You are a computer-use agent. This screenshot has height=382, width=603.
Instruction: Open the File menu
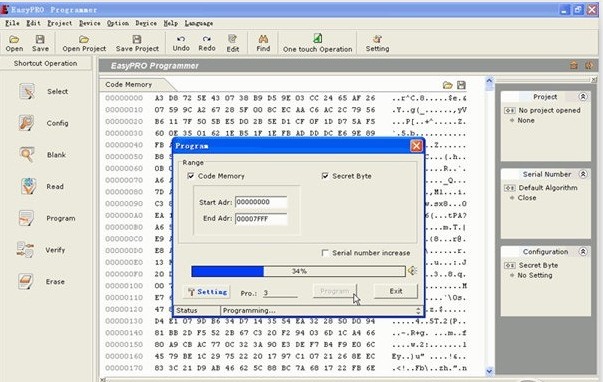(x=12, y=23)
